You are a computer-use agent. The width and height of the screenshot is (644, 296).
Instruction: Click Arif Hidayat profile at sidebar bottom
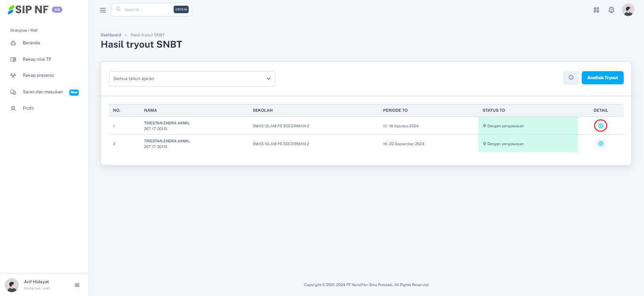click(36, 284)
